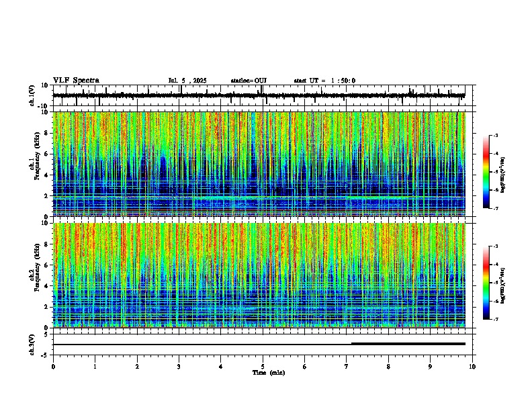Click the "Time (min)" axis label

269,373
